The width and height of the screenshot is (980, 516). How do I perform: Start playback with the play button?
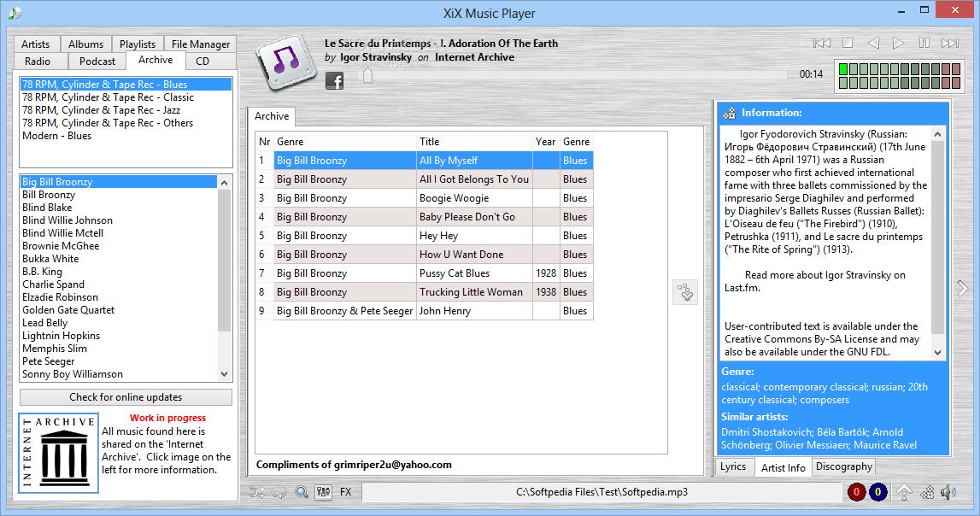[898, 43]
